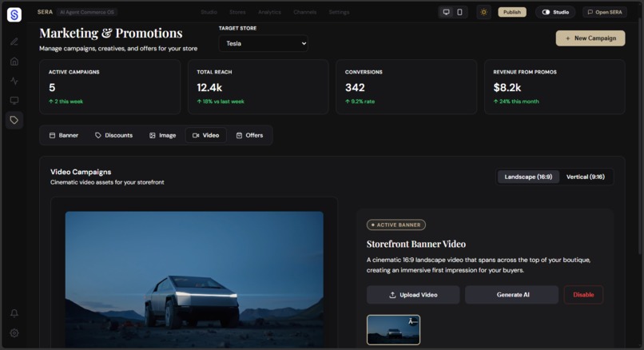Image resolution: width=644 pixels, height=350 pixels.
Task: Open Analytics in top navigation
Action: coord(269,12)
